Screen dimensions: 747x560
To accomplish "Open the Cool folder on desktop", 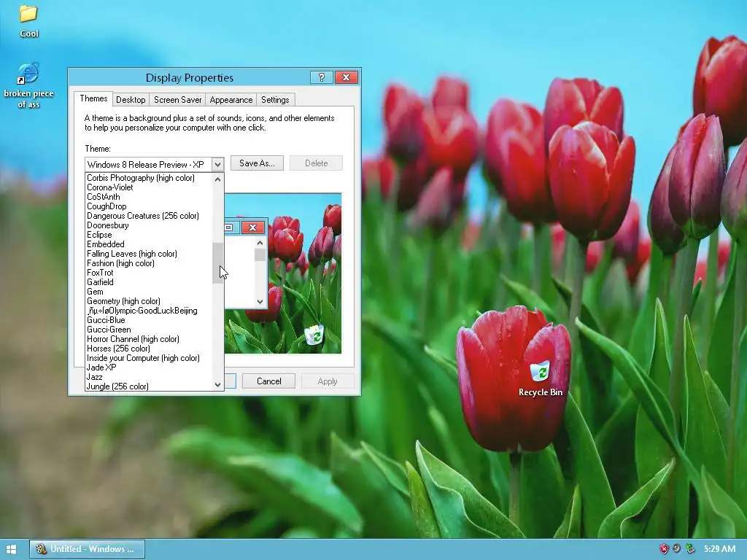I will (x=28, y=21).
